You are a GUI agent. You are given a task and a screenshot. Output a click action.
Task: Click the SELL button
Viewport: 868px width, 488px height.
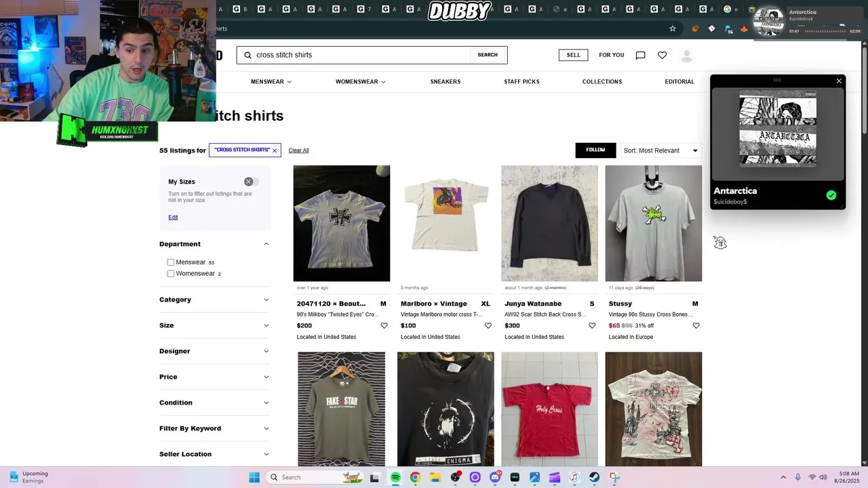point(574,55)
